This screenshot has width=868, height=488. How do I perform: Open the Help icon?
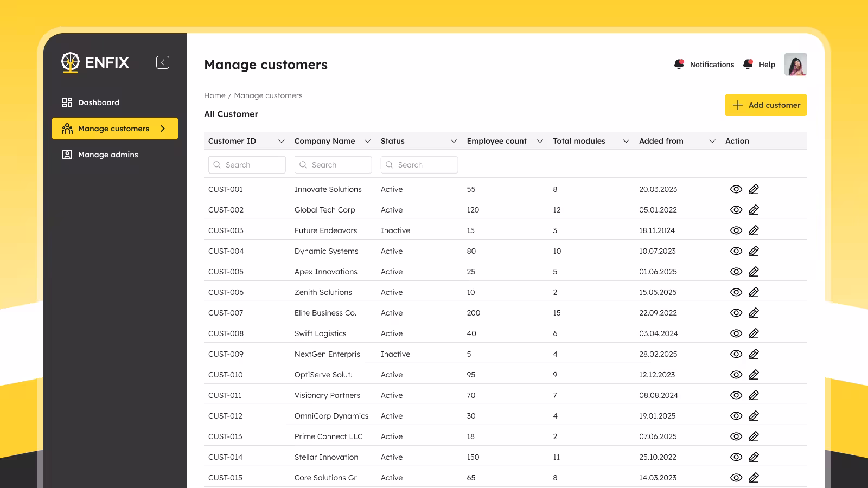tap(748, 64)
